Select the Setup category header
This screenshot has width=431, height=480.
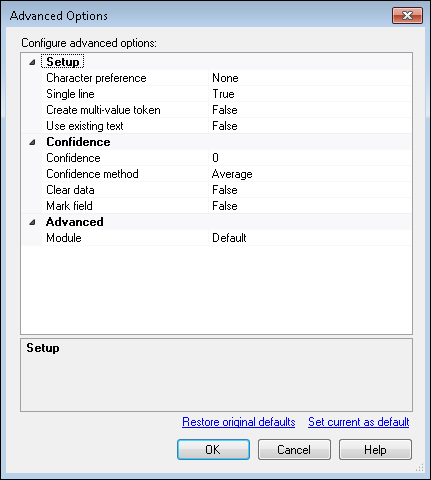pyautogui.click(x=63, y=62)
